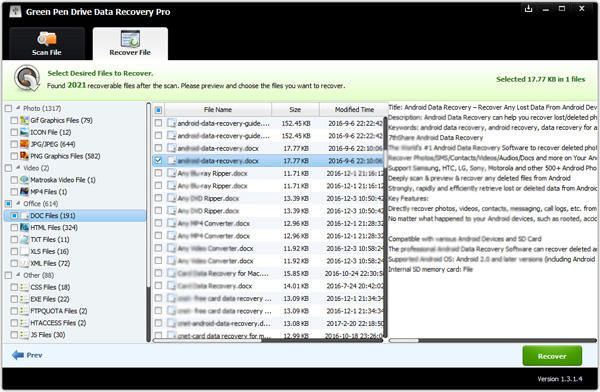Screen dimensions: 600x392
Task: Click the Matroska Video File icon
Action: (24, 180)
